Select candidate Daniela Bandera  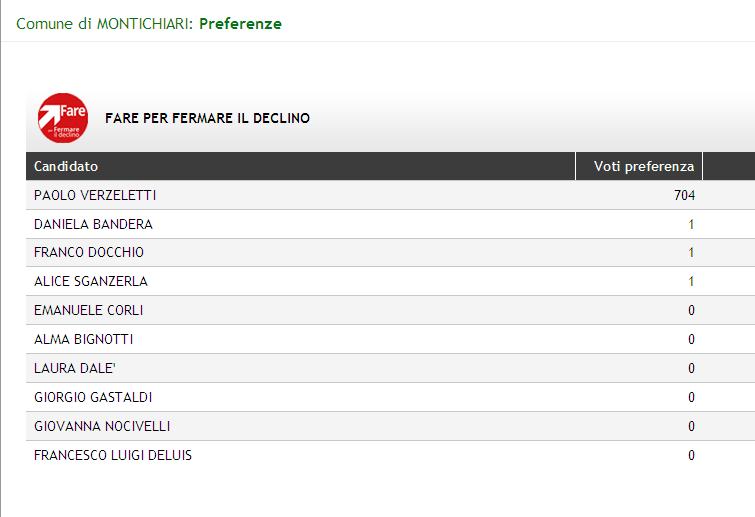(93, 224)
